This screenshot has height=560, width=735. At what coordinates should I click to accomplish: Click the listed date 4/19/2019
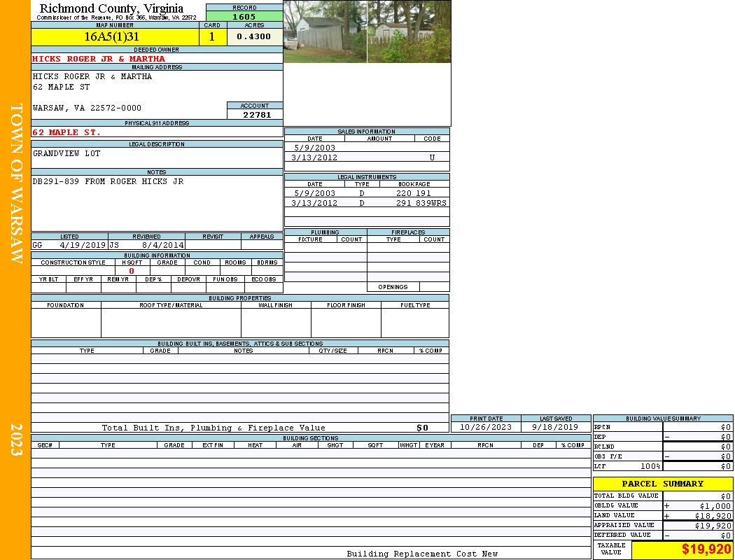point(83,246)
